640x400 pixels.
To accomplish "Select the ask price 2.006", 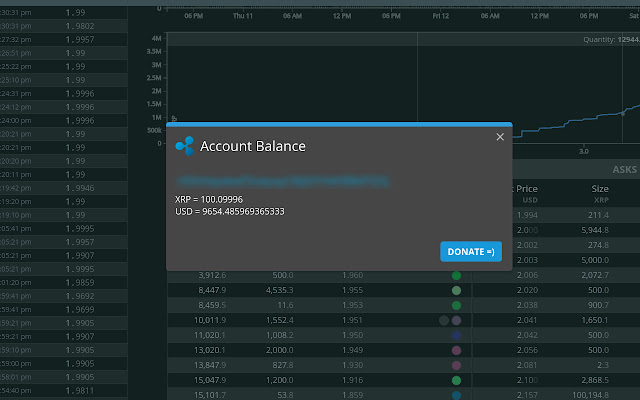I will click(527, 275).
